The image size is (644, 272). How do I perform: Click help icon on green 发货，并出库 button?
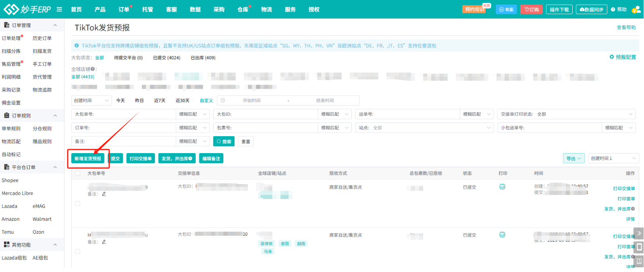190,158
